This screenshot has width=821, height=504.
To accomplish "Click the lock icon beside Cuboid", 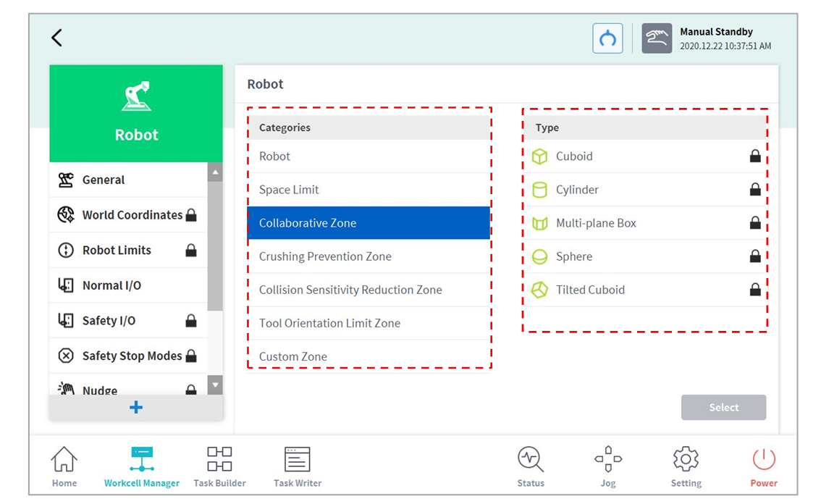I will pos(754,156).
